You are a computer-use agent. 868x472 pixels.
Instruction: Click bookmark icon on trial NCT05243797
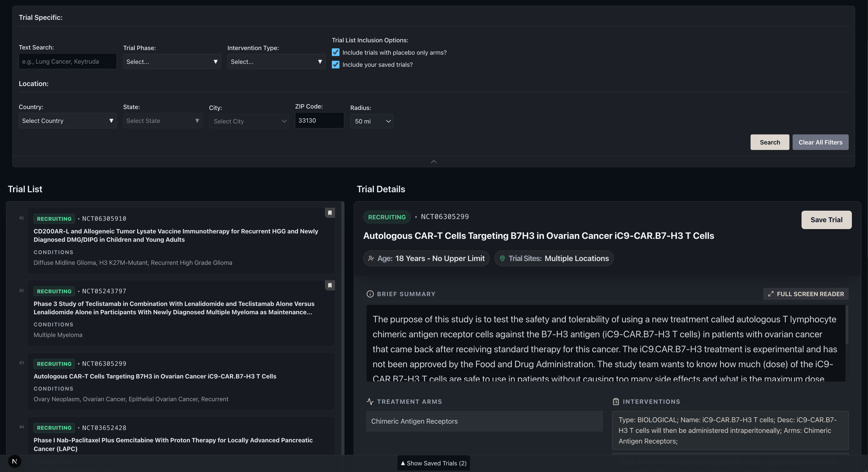[x=330, y=285]
